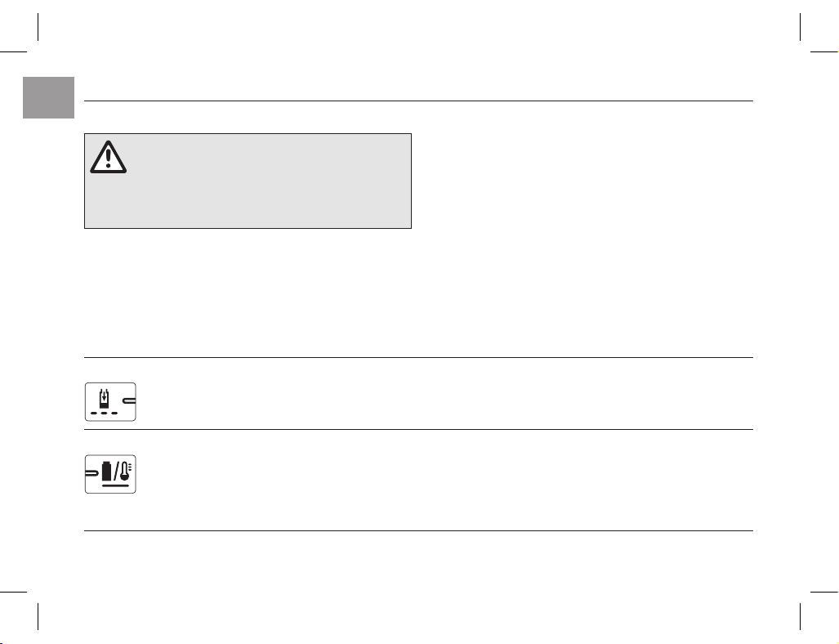Viewport: 839px width, 644px height.
Task: Click the rule above the vial display icon
Action: point(418,357)
